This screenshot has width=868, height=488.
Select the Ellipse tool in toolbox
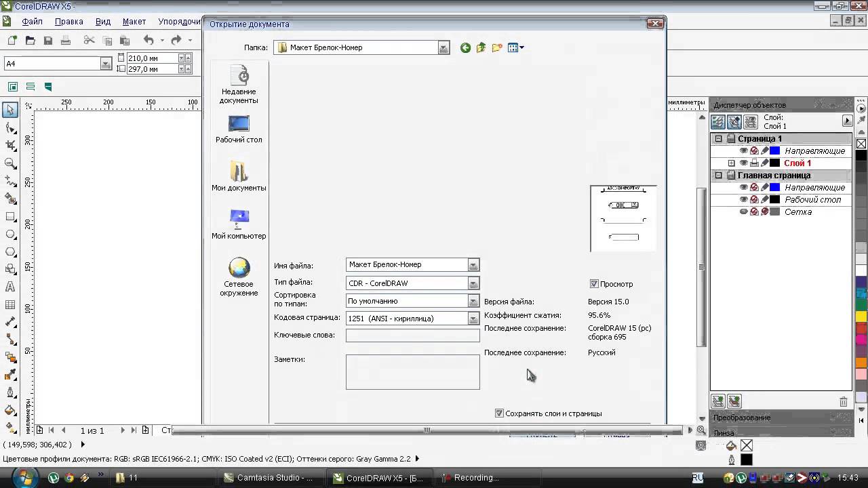coord(10,235)
